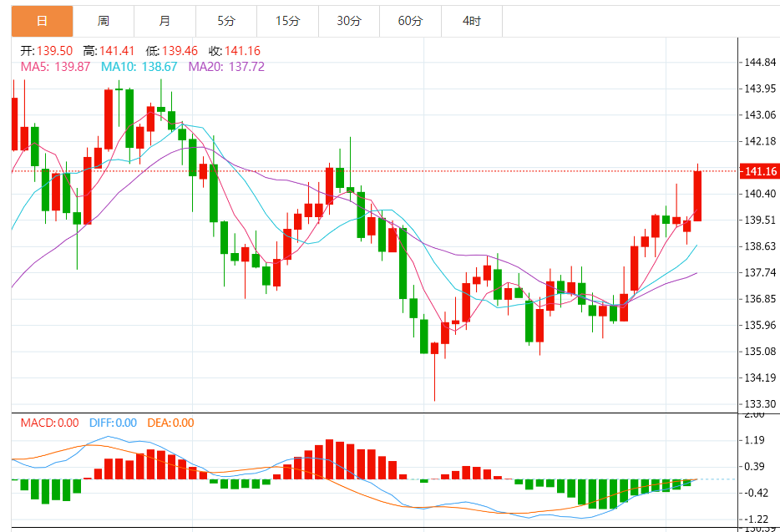Click the MA10: 138.67 indicator label
This screenshot has height=532, width=780.
(x=139, y=67)
